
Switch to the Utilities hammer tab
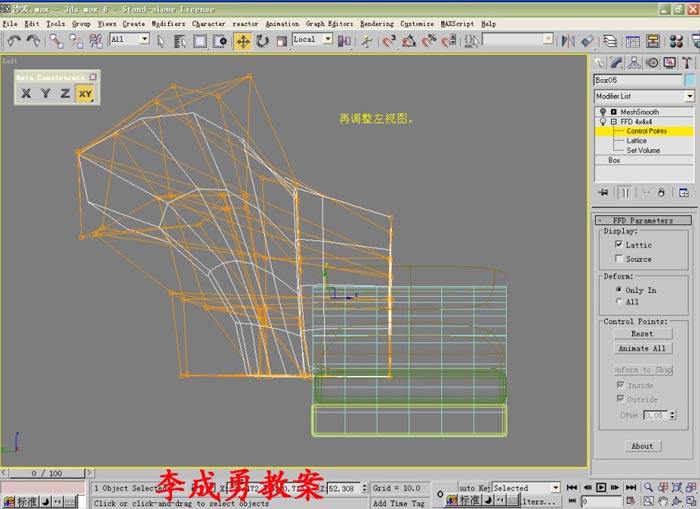(x=687, y=63)
